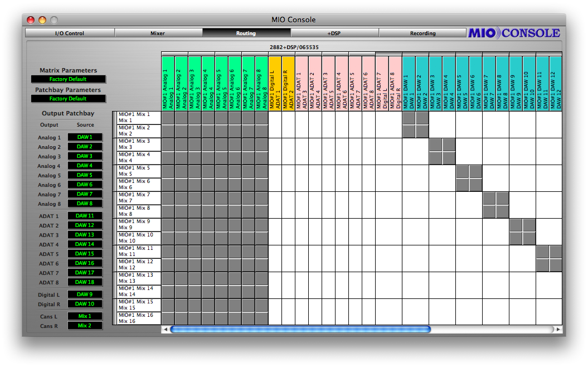588x367 pixels.
Task: Select the MIO#1 Mix 1 row label
Action: pos(139,118)
